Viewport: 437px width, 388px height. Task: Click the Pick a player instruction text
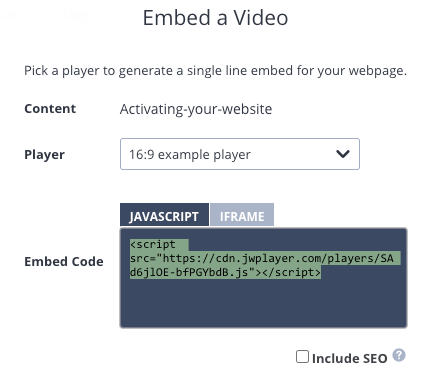click(216, 71)
